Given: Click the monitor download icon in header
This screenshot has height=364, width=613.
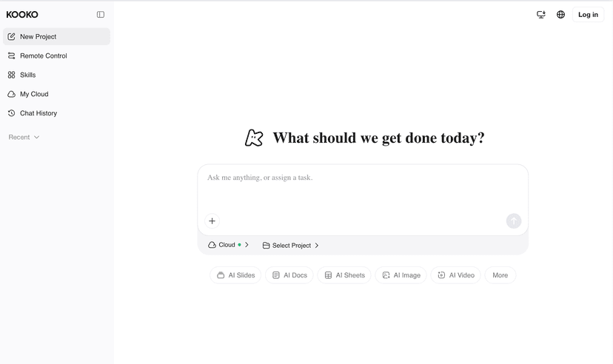Looking at the screenshot, I should coord(541,15).
